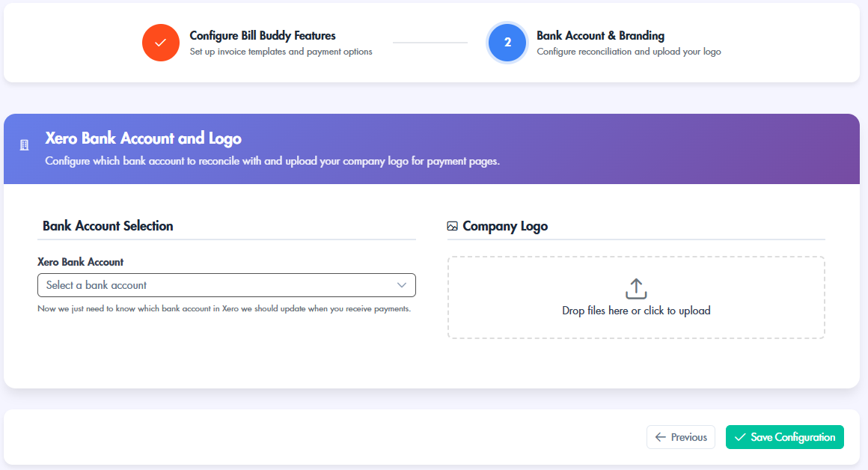This screenshot has height=470, width=868.
Task: Click the dropdown chevron arrow
Action: pyautogui.click(x=401, y=285)
